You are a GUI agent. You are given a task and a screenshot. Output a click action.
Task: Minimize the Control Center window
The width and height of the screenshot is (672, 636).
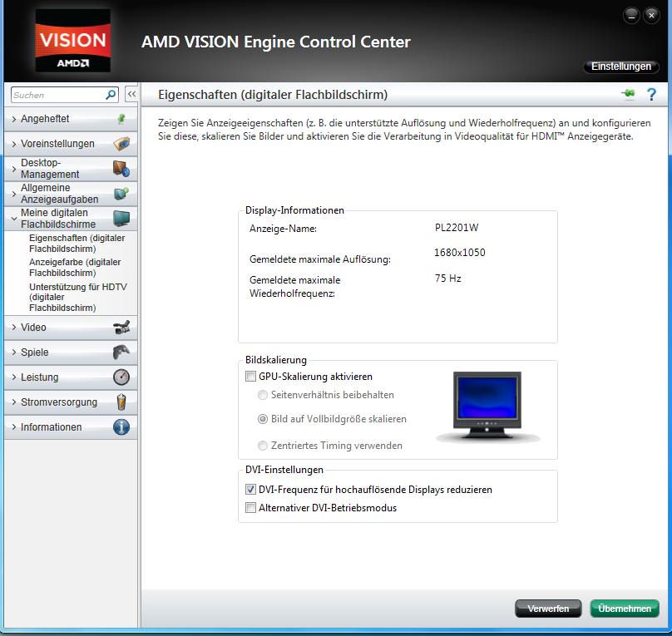tap(631, 16)
